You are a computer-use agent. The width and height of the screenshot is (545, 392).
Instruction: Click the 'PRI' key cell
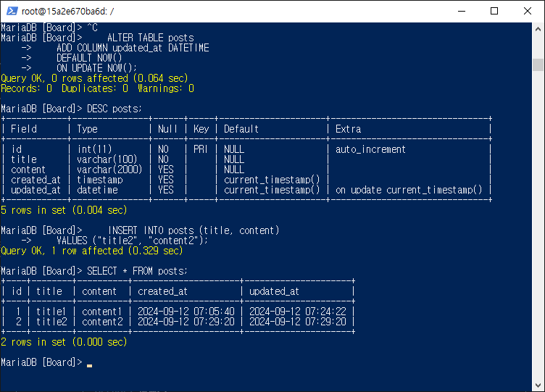[200, 149]
